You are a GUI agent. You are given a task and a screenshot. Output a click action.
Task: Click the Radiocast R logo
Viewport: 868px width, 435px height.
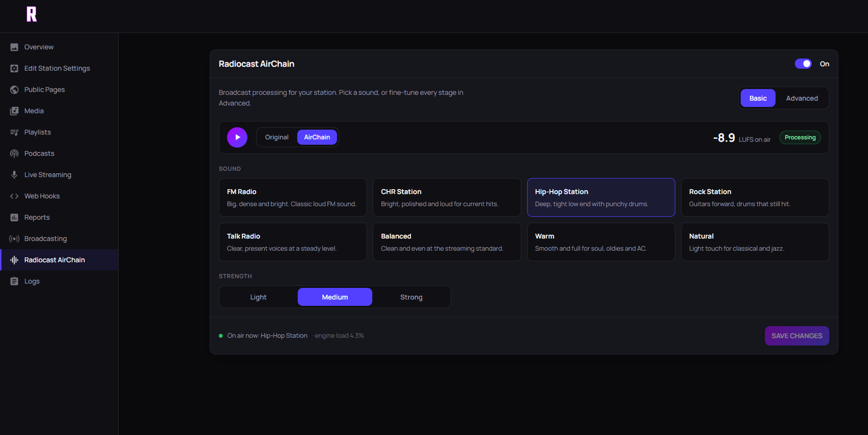tap(31, 15)
